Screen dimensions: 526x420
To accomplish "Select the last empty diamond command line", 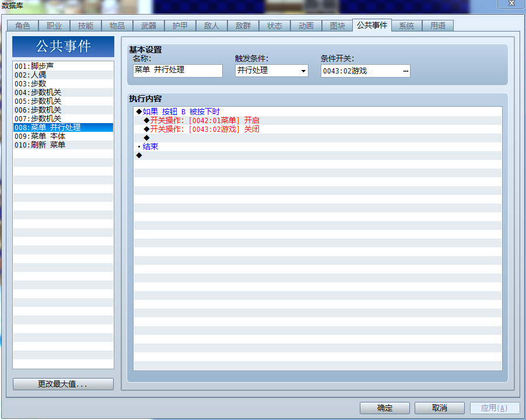I will click(x=318, y=155).
